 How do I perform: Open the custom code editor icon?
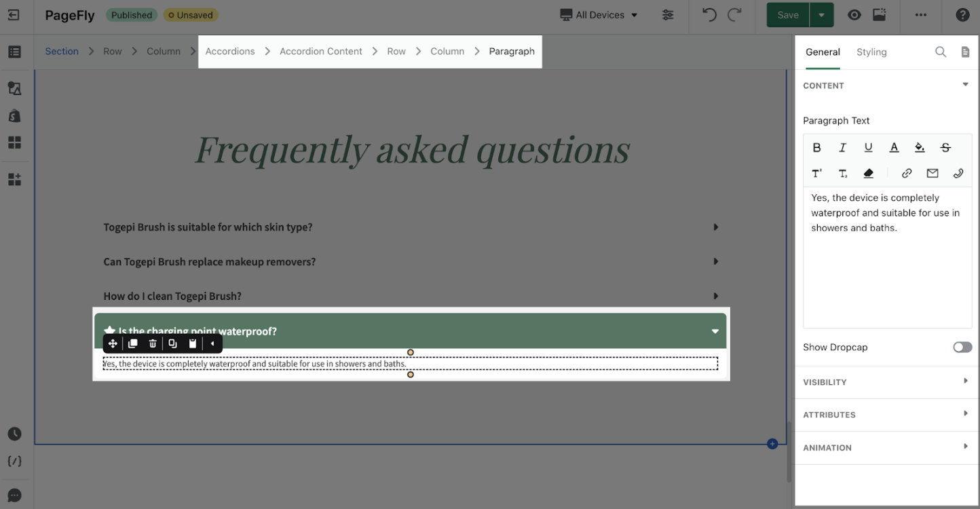pyautogui.click(x=14, y=461)
